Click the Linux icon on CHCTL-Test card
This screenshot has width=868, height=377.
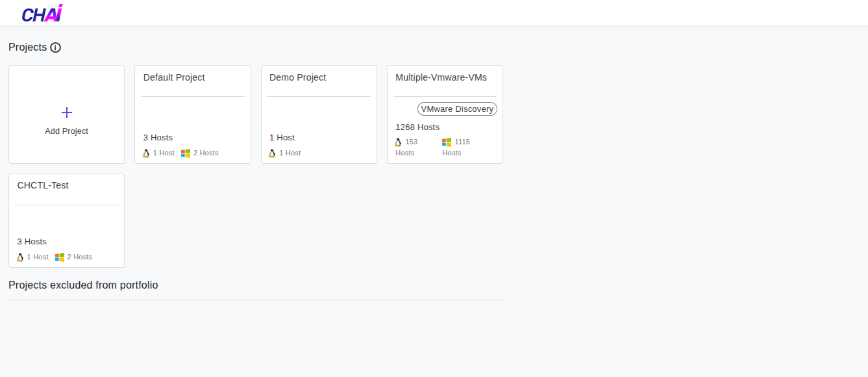pyautogui.click(x=19, y=257)
